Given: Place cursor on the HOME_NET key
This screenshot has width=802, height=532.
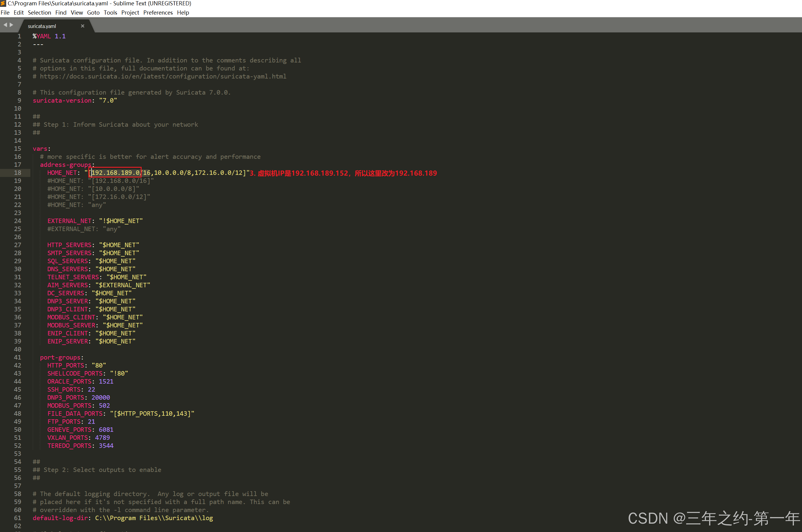Looking at the screenshot, I should pos(62,173).
